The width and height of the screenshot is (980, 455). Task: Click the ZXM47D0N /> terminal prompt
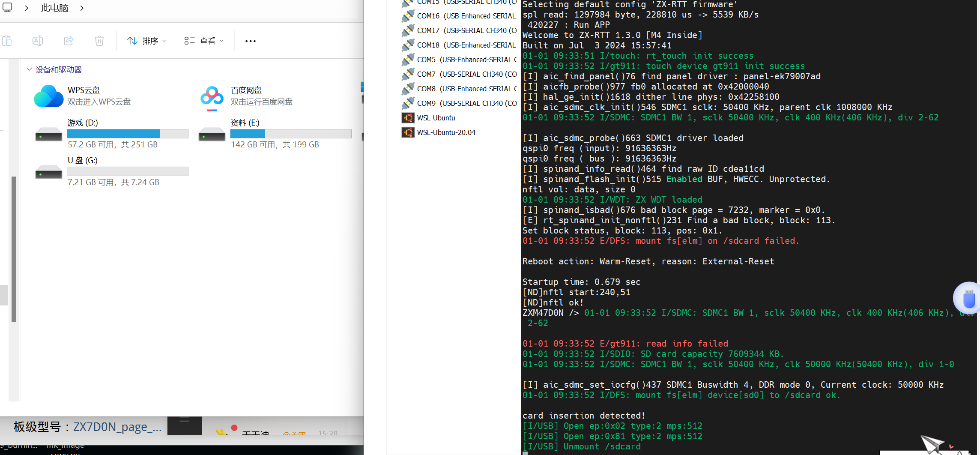click(x=551, y=313)
